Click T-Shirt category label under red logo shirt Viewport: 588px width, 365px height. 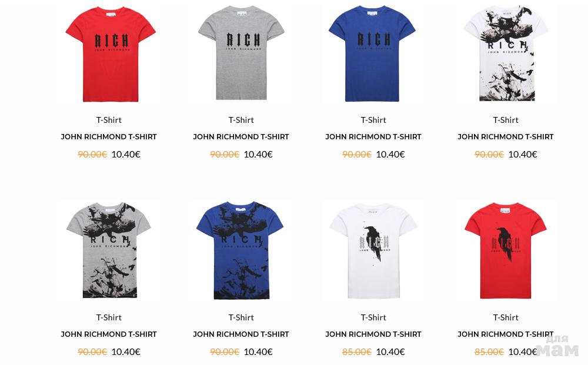(109, 120)
